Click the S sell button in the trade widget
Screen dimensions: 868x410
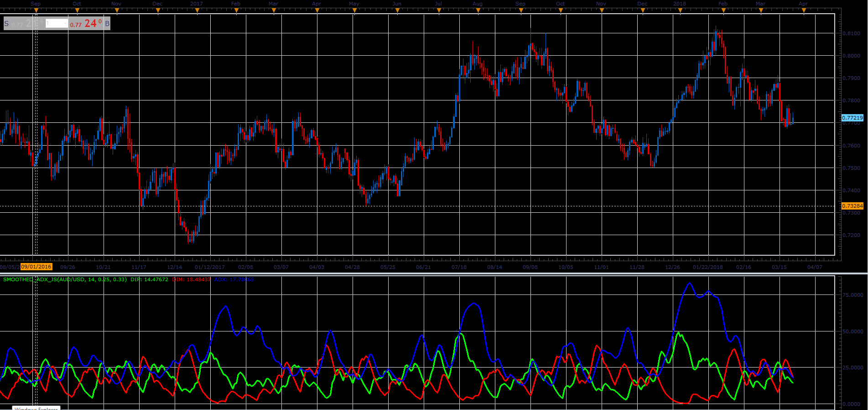[6, 24]
